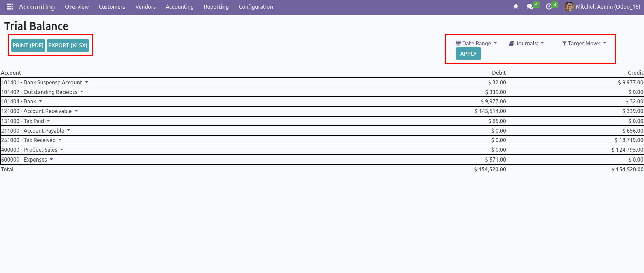Click the Date Range calendar icon
The width and height of the screenshot is (644, 273).
458,43
